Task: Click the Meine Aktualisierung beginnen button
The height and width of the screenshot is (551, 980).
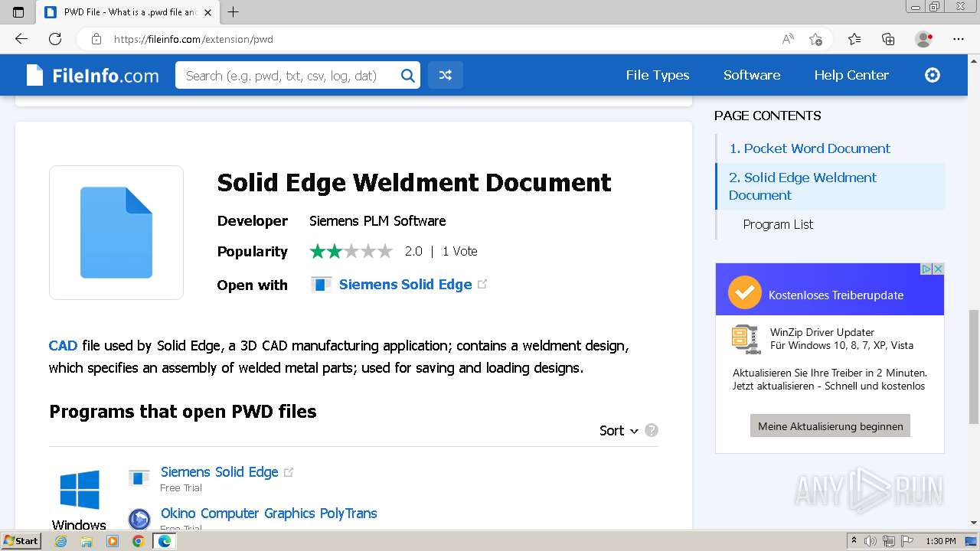Action: 830,426
